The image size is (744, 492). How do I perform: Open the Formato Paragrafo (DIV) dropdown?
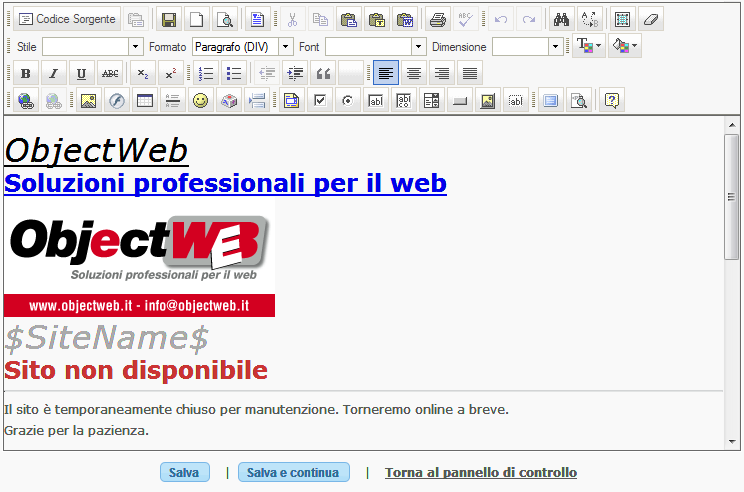click(242, 46)
